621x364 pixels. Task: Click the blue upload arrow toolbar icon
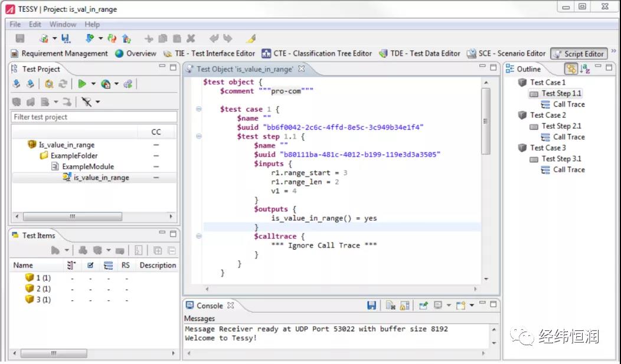(x=126, y=38)
